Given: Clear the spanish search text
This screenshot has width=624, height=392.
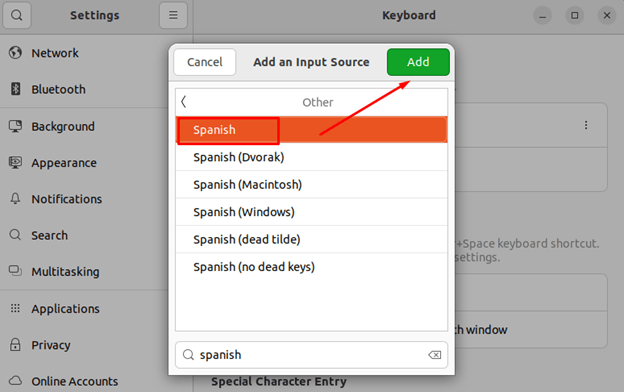Looking at the screenshot, I should (x=434, y=355).
